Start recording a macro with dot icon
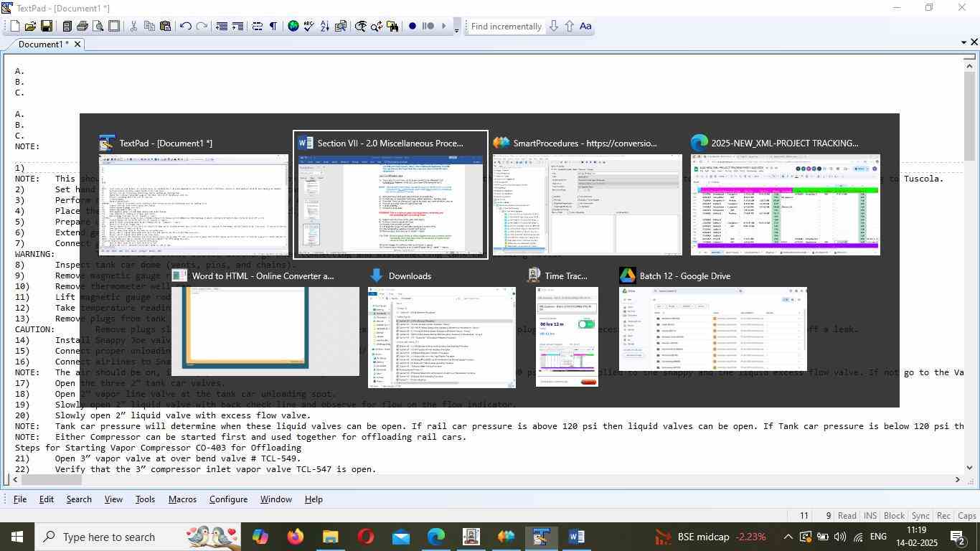This screenshot has width=980, height=551. click(x=413, y=26)
